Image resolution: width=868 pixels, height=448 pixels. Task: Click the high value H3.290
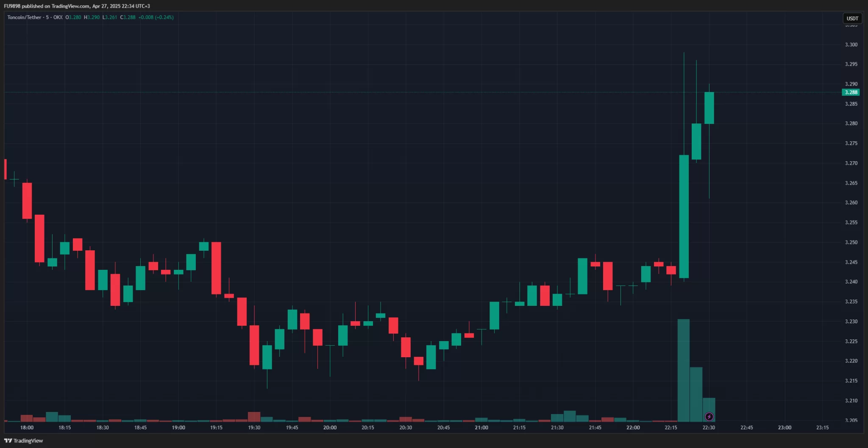point(92,17)
